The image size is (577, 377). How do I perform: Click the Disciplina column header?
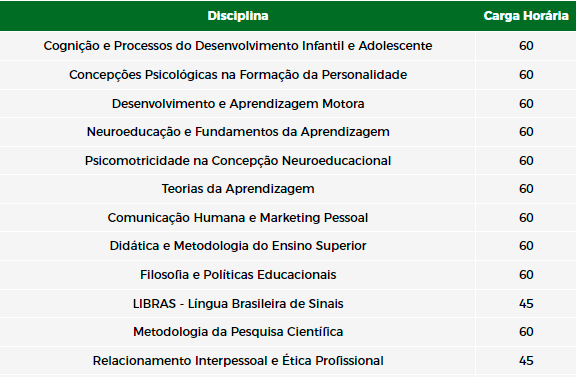[x=238, y=16]
